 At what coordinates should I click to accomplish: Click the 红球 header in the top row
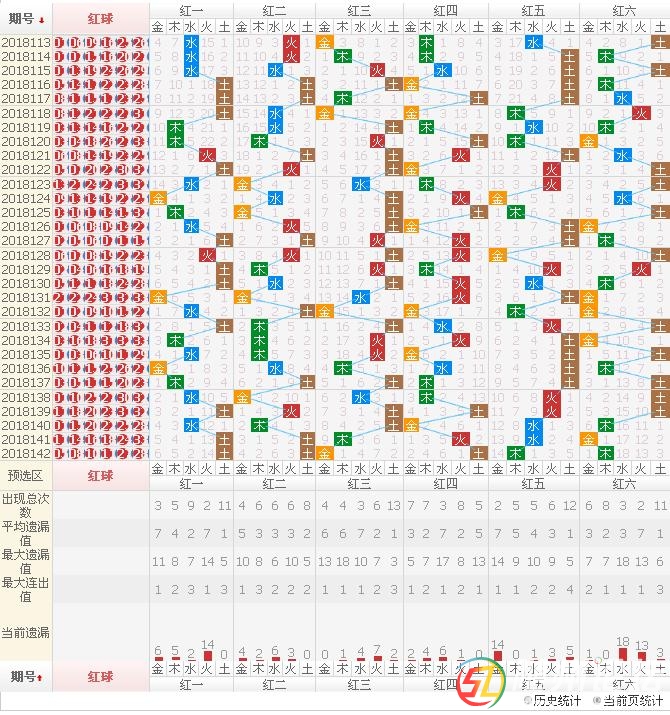(x=101, y=17)
